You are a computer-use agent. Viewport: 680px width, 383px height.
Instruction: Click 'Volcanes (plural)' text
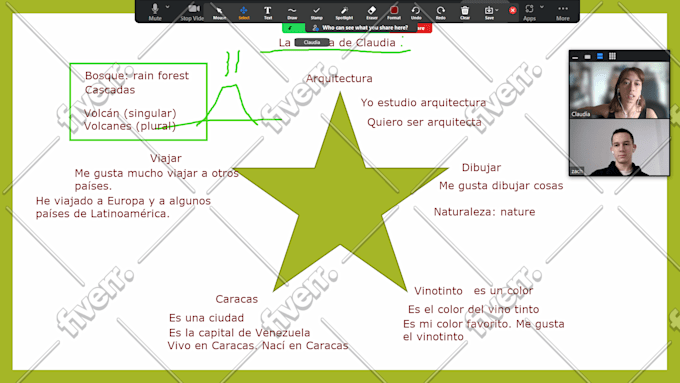click(x=130, y=126)
